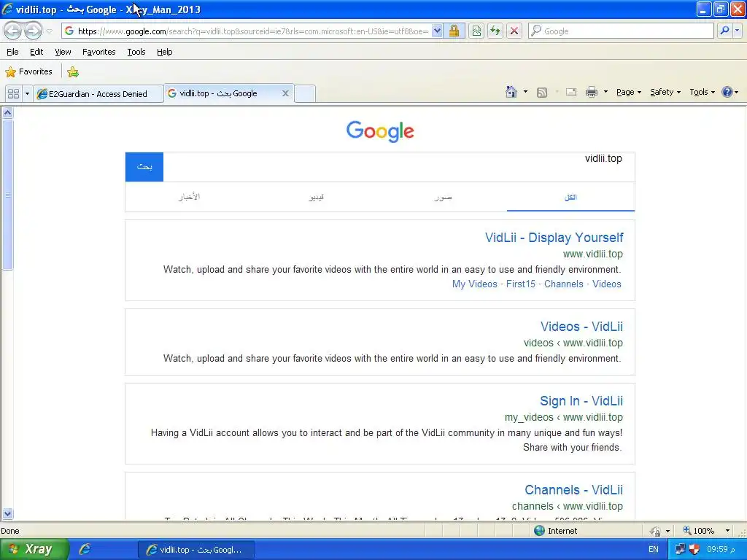
Task: Click the scroll down arrow
Action: tap(7, 513)
